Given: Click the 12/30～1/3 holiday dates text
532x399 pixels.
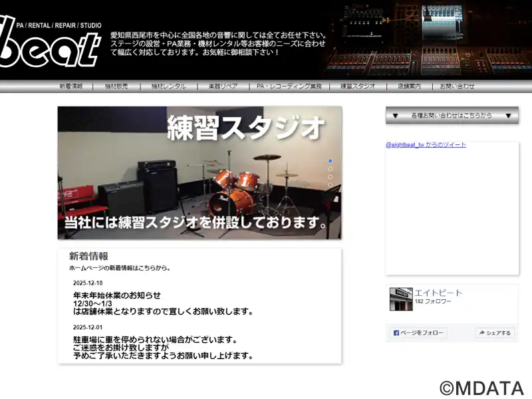Looking at the screenshot, I should (92, 303).
